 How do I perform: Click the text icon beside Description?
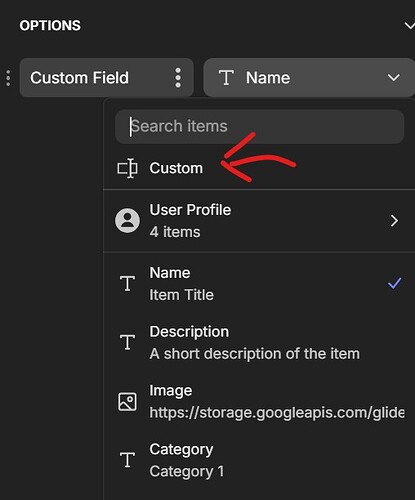pyautogui.click(x=127, y=342)
